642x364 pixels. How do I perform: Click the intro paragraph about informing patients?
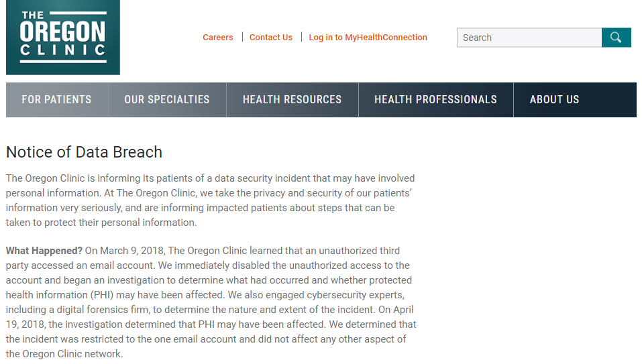click(x=211, y=200)
